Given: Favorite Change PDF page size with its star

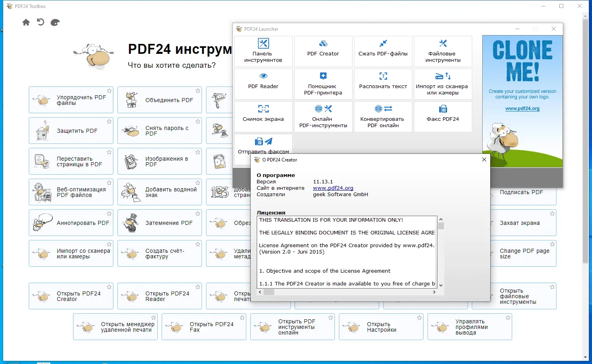Looking at the screenshot, I should tap(552, 244).
